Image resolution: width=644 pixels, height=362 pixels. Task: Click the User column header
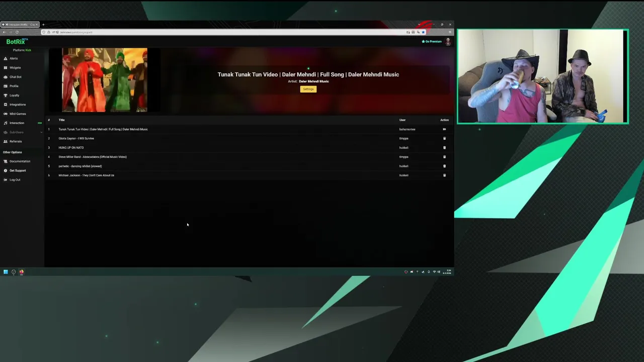pos(402,120)
